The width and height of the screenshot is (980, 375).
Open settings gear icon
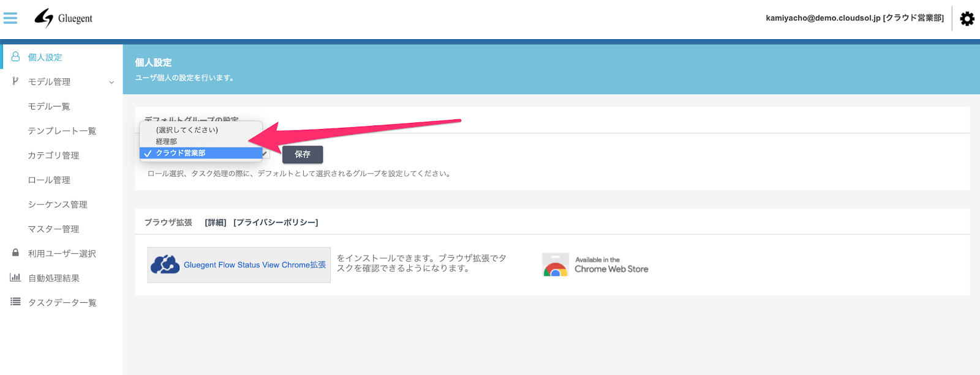click(967, 19)
